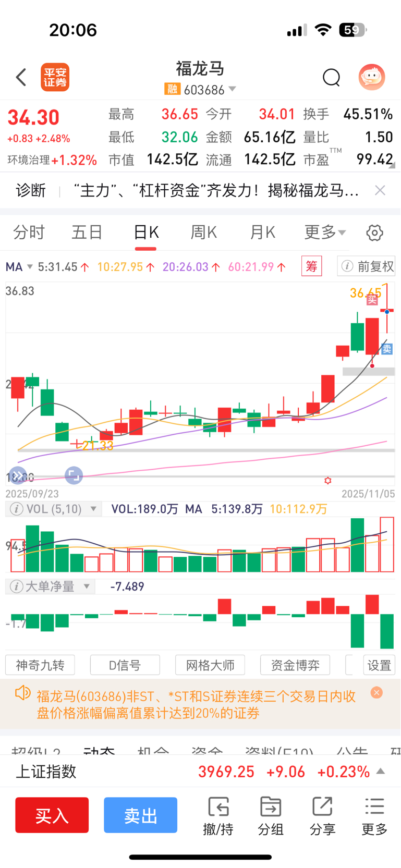
Task: Tap the fullscreen chart icon
Action: [74, 475]
